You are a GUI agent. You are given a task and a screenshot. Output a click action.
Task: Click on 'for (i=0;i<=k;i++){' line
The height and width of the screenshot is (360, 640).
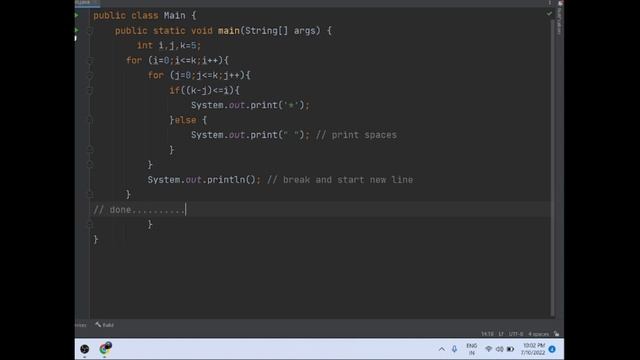[178, 60]
